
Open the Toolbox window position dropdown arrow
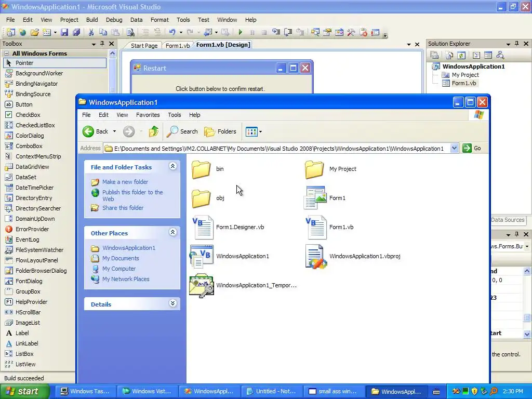[x=94, y=44]
